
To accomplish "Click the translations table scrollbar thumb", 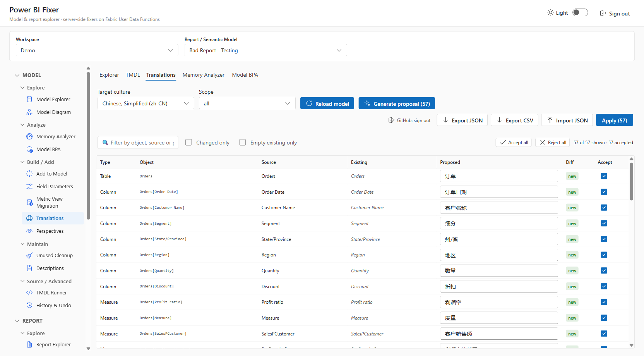I will 631,181.
